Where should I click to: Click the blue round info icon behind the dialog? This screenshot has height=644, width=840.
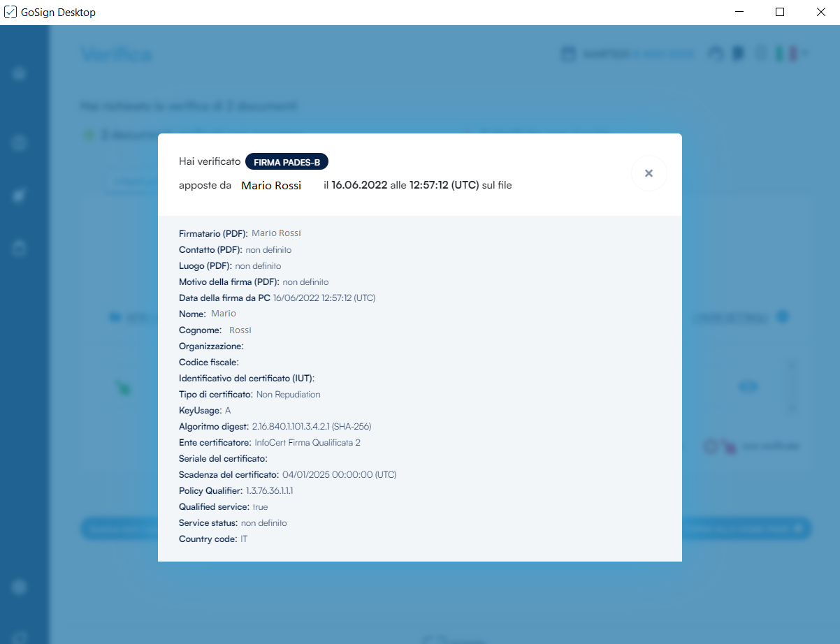(783, 317)
